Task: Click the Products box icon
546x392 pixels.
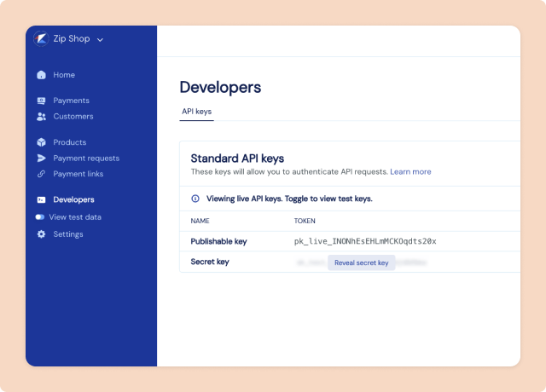Action: 41,142
